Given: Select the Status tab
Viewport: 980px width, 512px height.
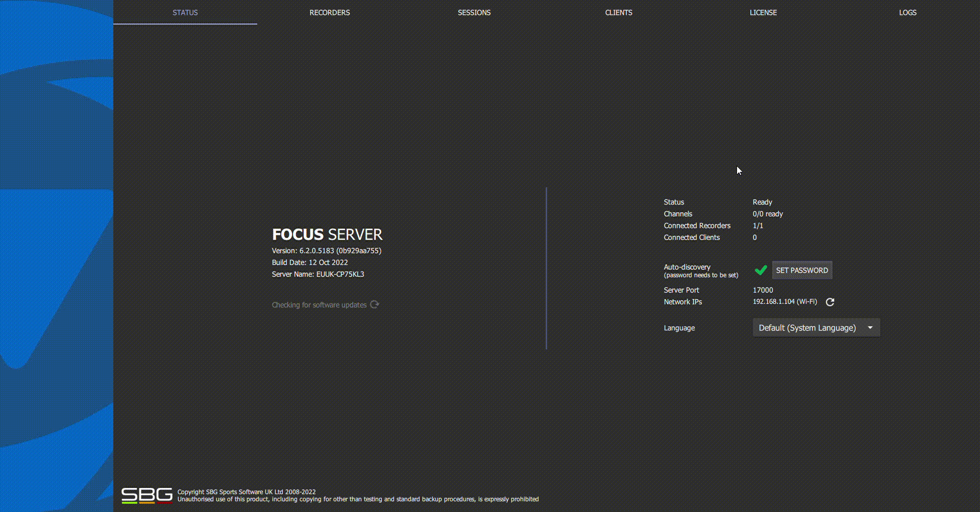Looking at the screenshot, I should click(185, 13).
